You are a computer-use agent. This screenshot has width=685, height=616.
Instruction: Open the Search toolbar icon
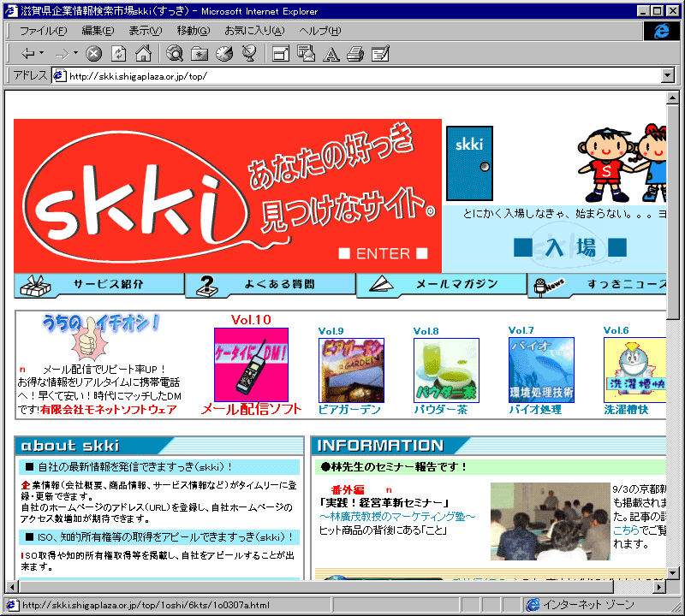[x=175, y=54]
